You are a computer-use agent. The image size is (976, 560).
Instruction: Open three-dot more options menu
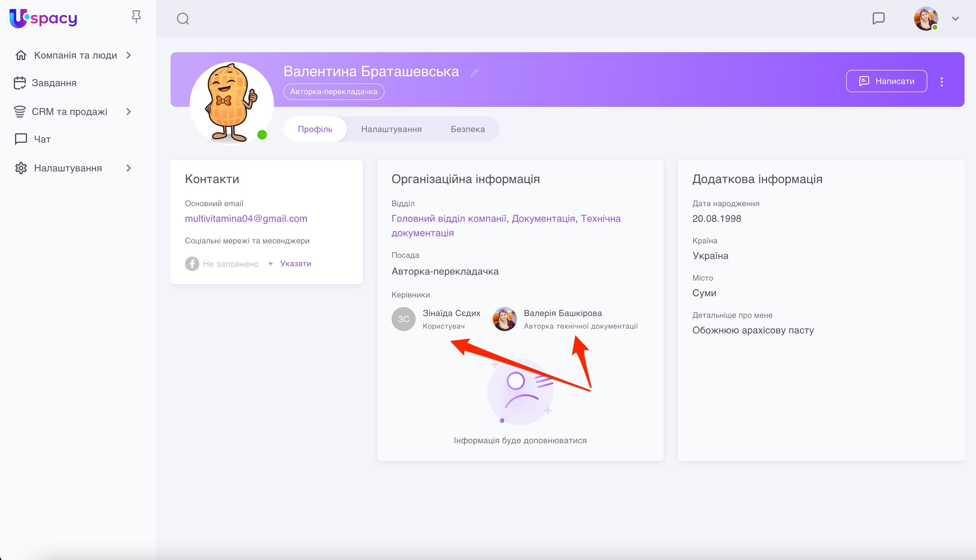click(x=941, y=82)
